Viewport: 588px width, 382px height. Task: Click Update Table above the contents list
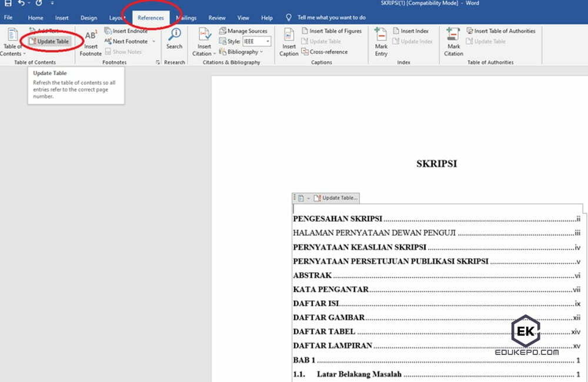(x=335, y=198)
